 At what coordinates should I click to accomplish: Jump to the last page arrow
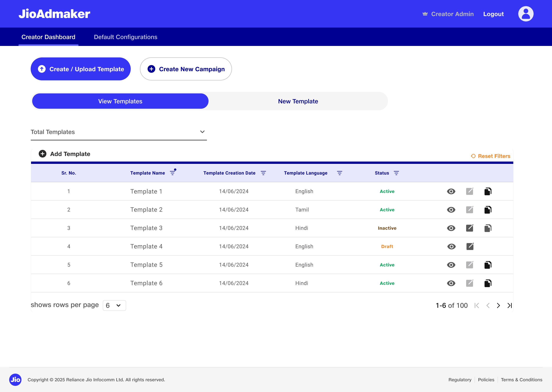(509, 306)
